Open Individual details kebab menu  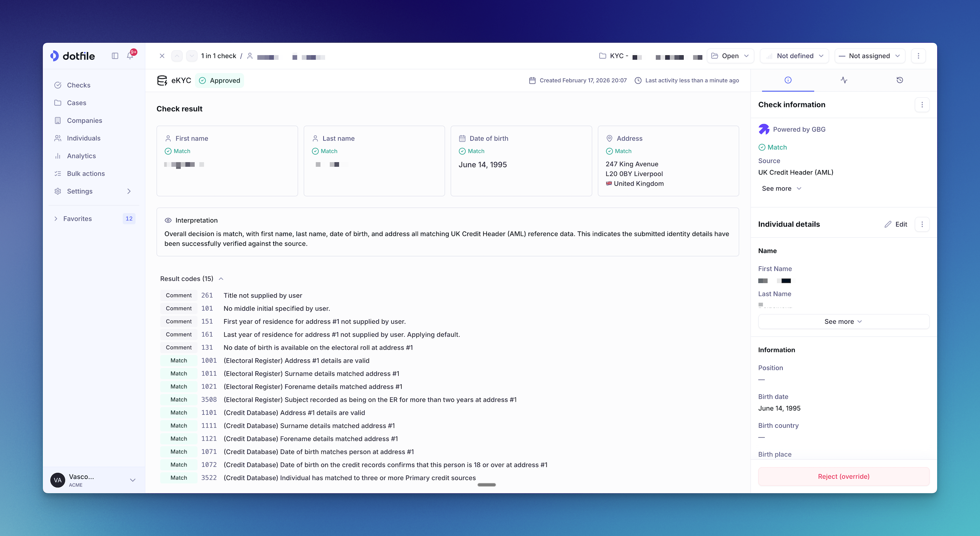tap(922, 224)
